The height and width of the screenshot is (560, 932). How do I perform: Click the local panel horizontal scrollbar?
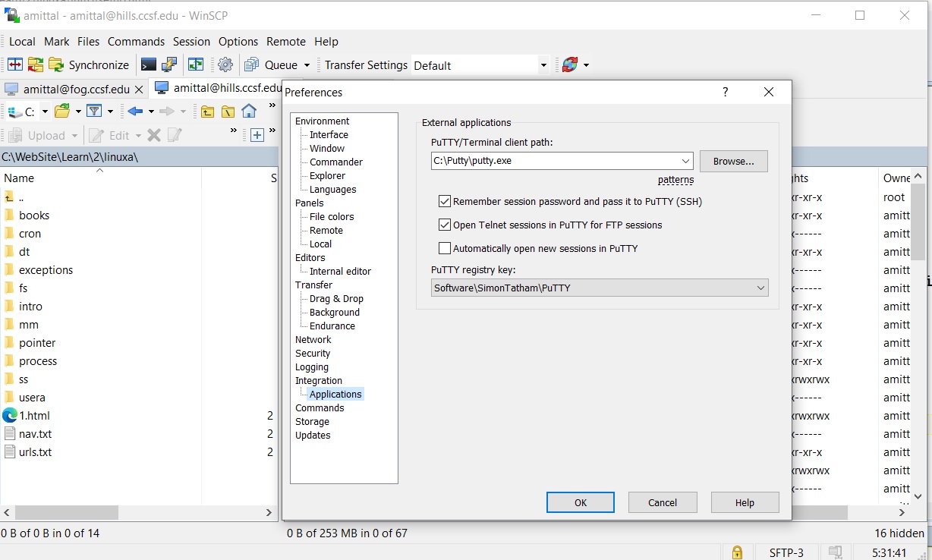[137, 513]
